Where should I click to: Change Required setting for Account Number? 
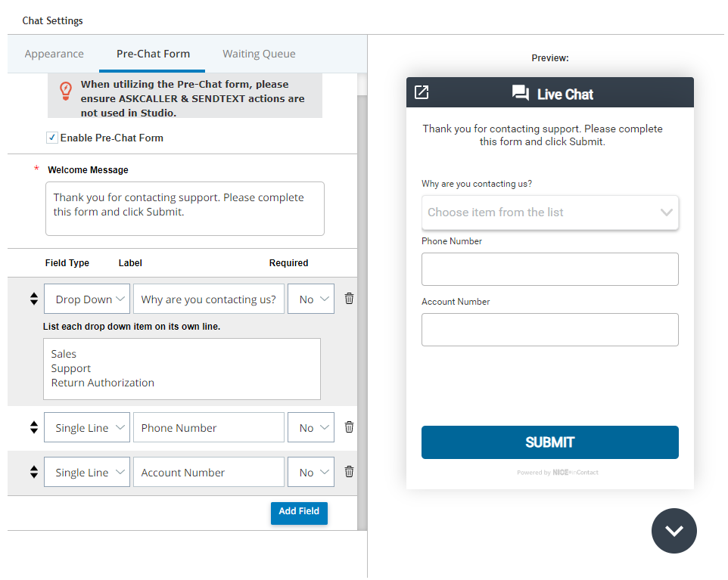(310, 472)
